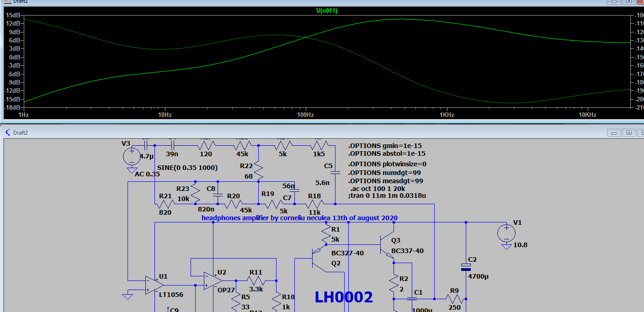644x312 pixels.
Task: Click the .OPTIONS measdgt=99 directive
Action: pos(385,181)
